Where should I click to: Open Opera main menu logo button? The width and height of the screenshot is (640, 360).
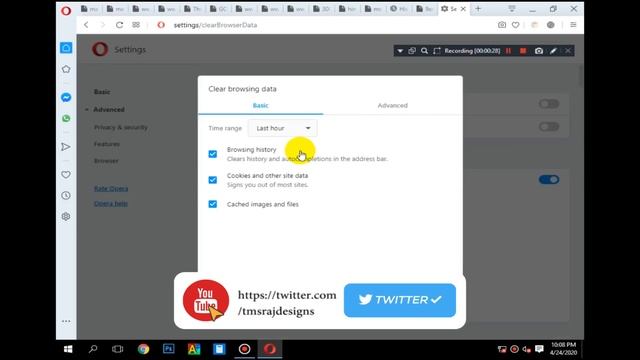pyautogui.click(x=66, y=10)
